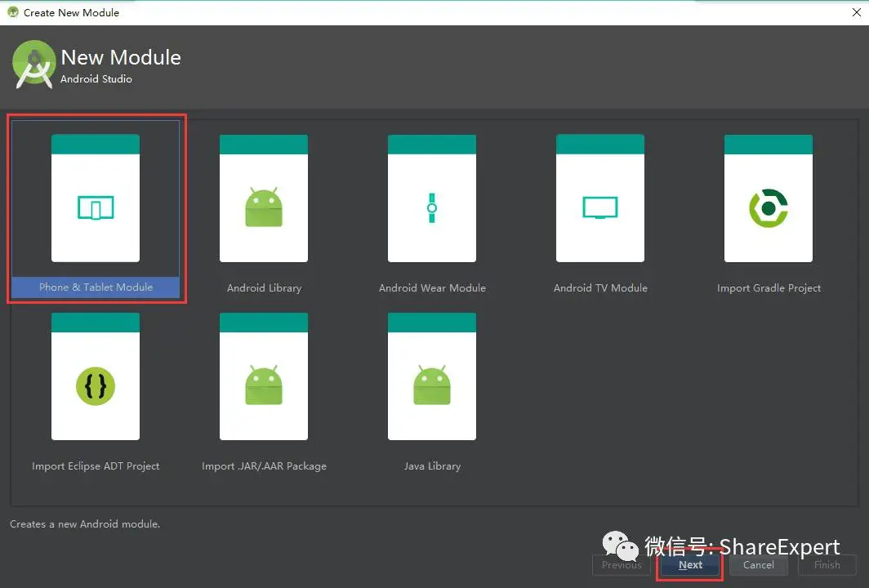Click the 'Import Eclipse ADT Project' label
Screen dimensions: 869x588
96,466
